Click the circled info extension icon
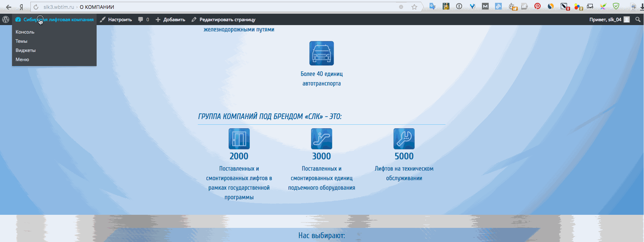644x242 pixels. pos(459,6)
